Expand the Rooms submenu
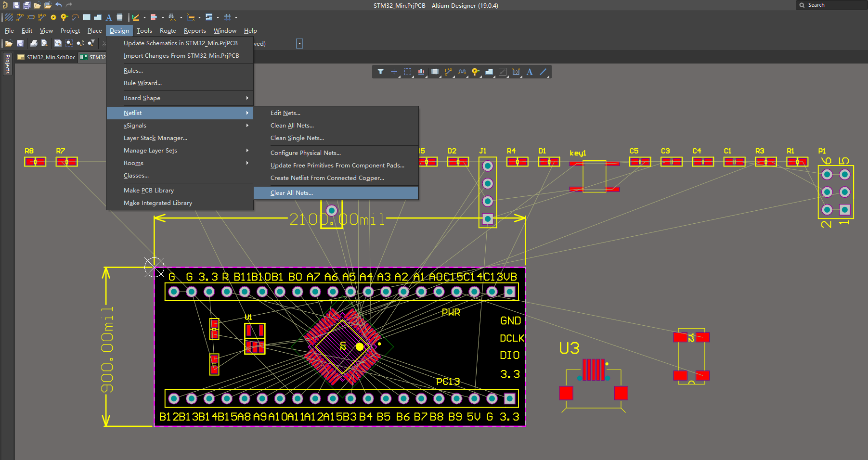The image size is (868, 460). 180,163
